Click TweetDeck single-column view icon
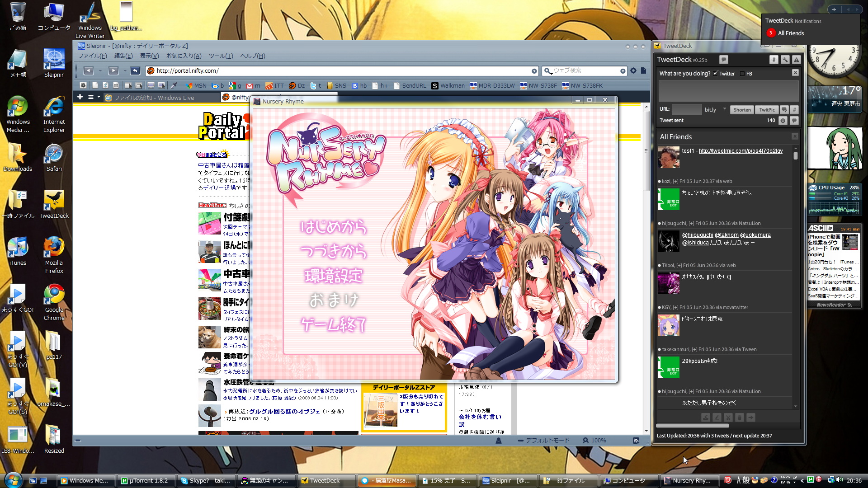 point(774,60)
